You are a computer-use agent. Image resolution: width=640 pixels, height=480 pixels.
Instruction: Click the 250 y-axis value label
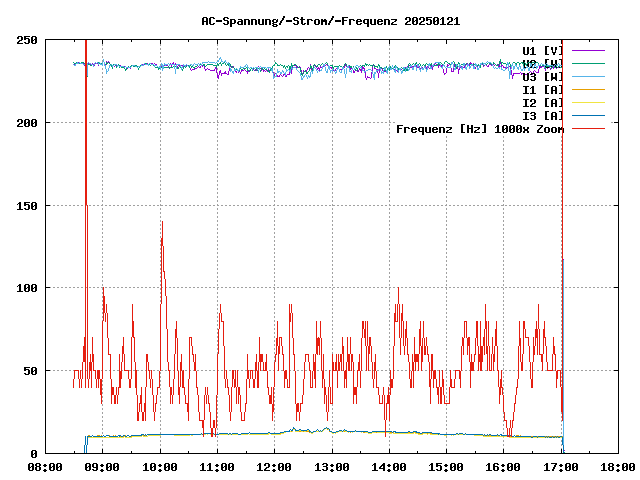point(27,40)
